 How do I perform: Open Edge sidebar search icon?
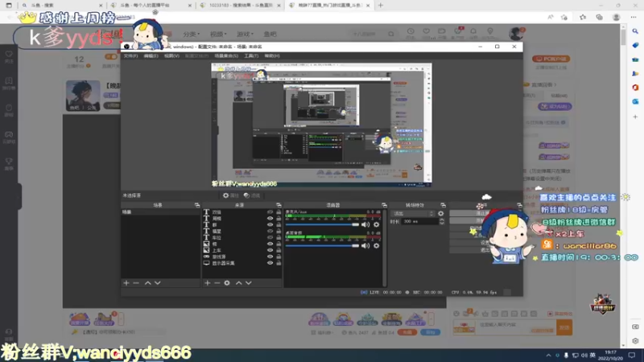click(x=635, y=31)
